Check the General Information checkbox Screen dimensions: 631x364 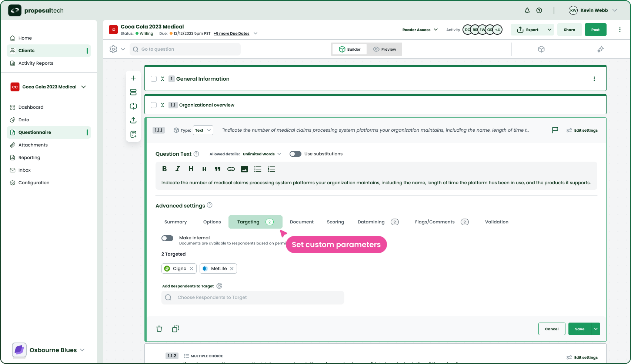[x=154, y=79]
